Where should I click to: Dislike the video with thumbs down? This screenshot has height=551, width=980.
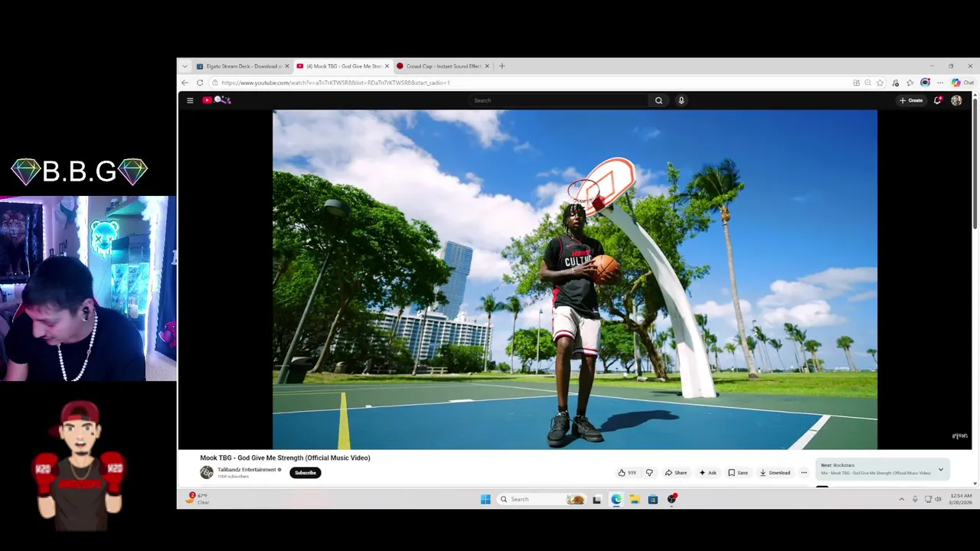coord(649,473)
